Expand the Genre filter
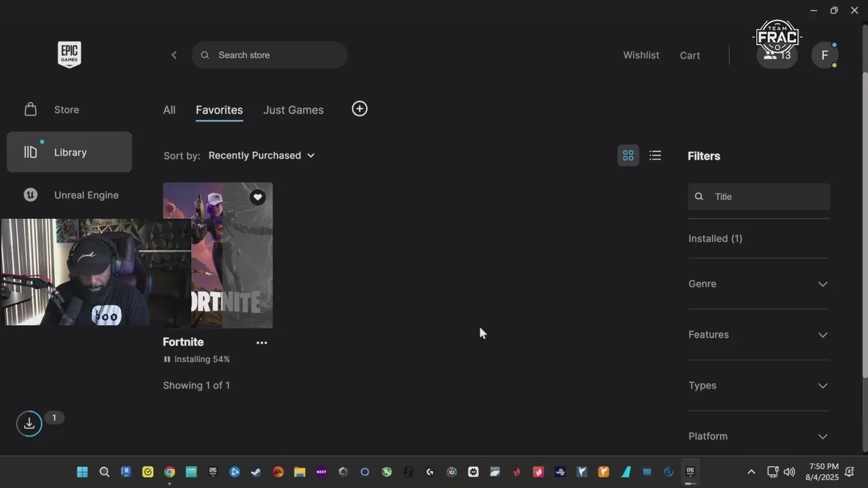 (x=759, y=283)
